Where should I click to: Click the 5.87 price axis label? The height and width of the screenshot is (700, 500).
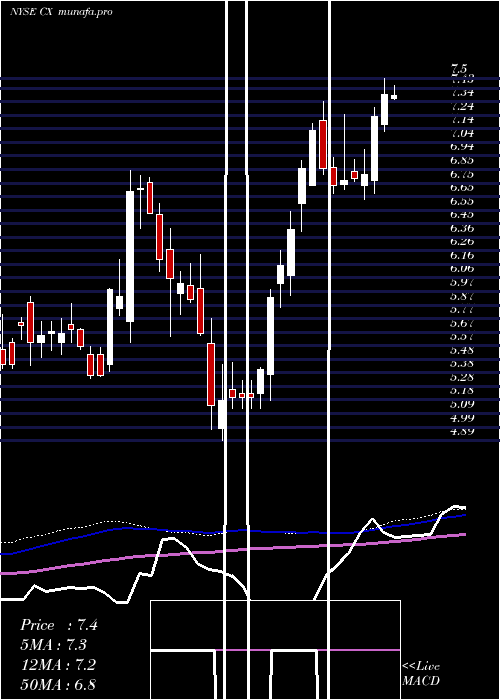462,296
